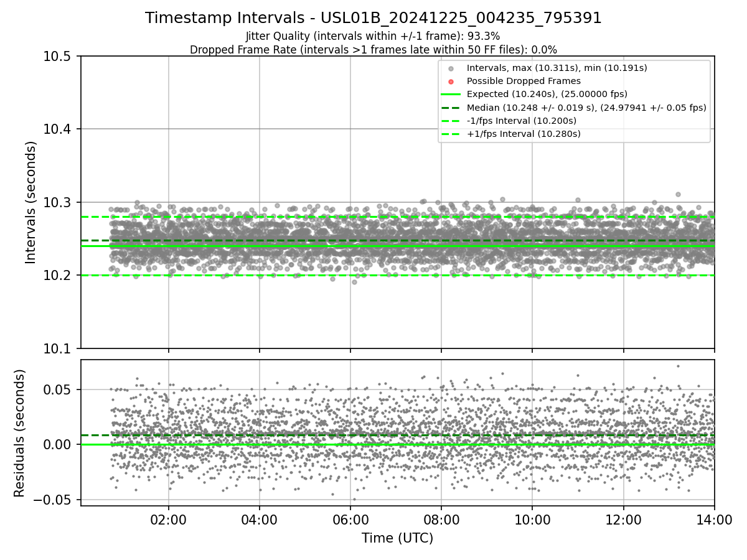Click legend entry '-1/fps Interval (10.200s)'
The image size is (747, 560).
(x=522, y=121)
